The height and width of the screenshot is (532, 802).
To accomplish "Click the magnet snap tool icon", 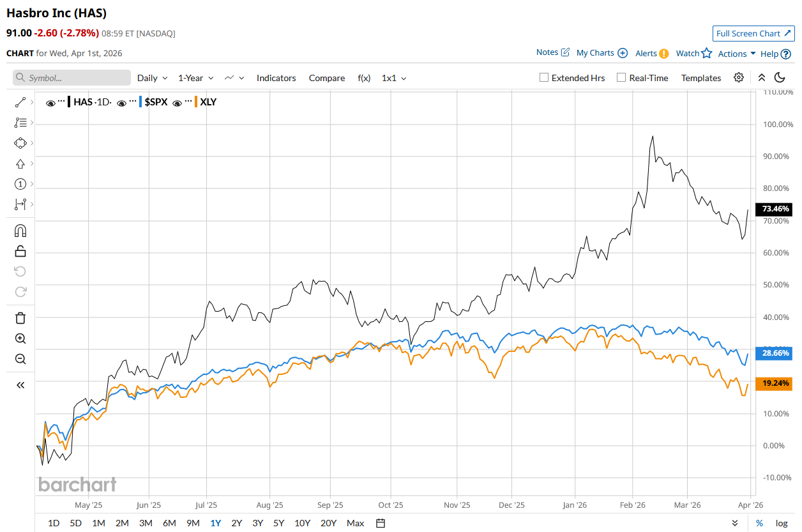I will pyautogui.click(x=20, y=231).
